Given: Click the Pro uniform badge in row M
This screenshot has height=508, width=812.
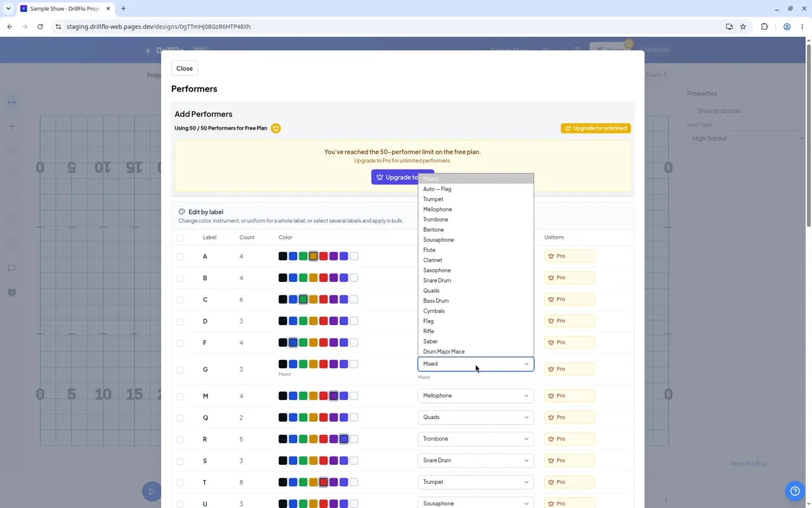Looking at the screenshot, I should click(570, 396).
